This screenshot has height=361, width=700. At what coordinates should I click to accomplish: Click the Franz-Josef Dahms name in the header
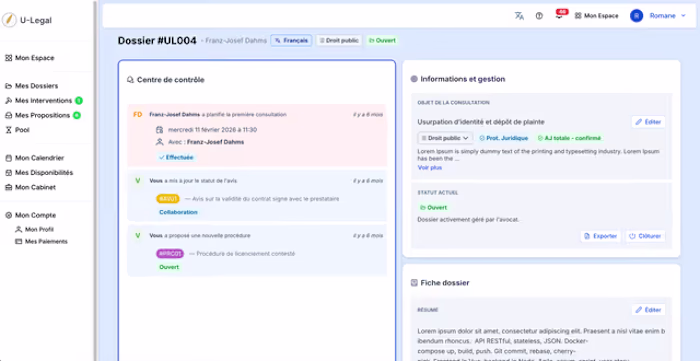tap(236, 41)
